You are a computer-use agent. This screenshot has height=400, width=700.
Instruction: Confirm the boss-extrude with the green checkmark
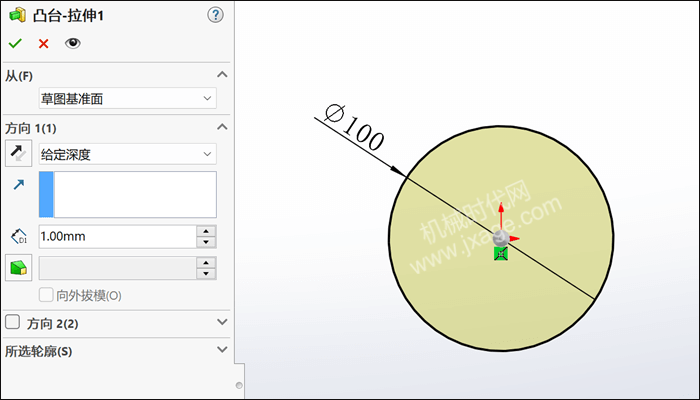point(15,43)
